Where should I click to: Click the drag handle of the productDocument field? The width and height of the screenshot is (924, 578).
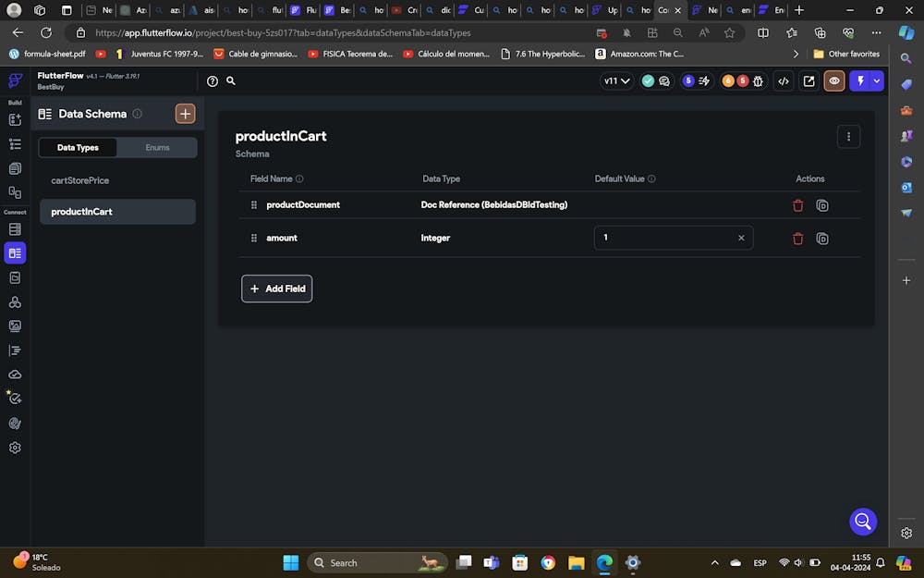pyautogui.click(x=254, y=204)
